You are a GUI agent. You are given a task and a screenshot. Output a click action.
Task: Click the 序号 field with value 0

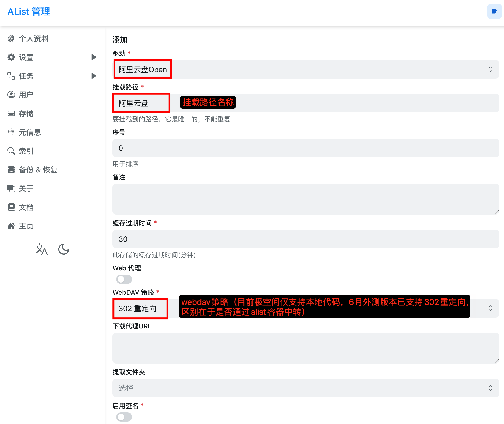[306, 148]
